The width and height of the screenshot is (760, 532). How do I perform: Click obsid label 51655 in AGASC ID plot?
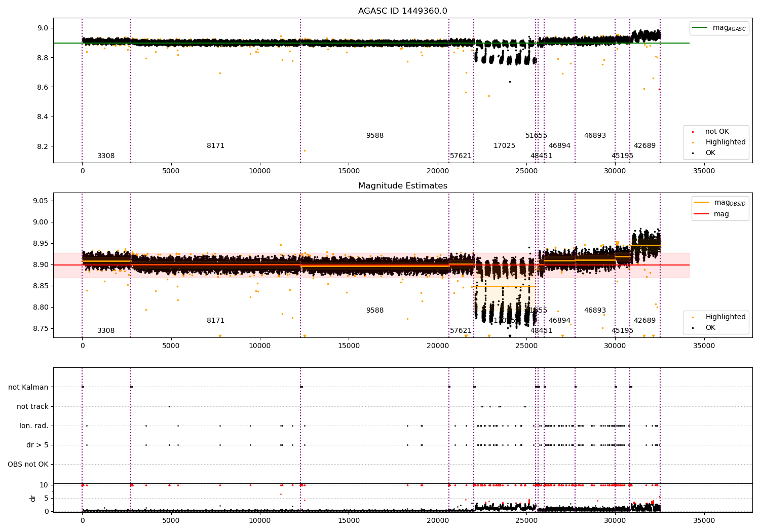click(536, 136)
